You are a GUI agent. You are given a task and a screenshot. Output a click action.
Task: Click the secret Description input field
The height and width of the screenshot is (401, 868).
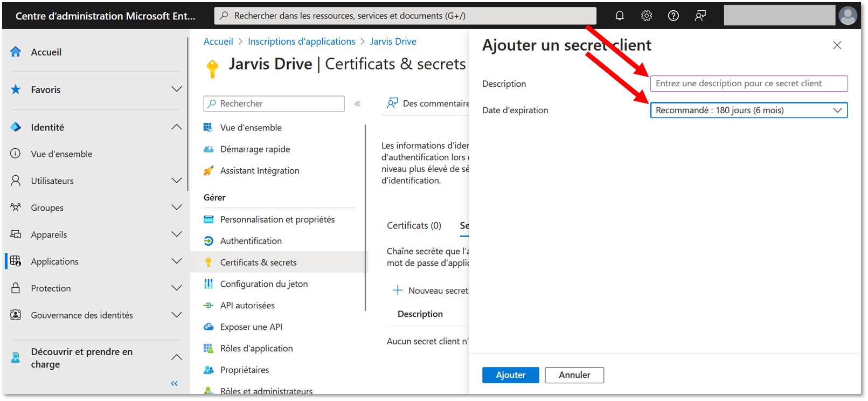point(748,84)
